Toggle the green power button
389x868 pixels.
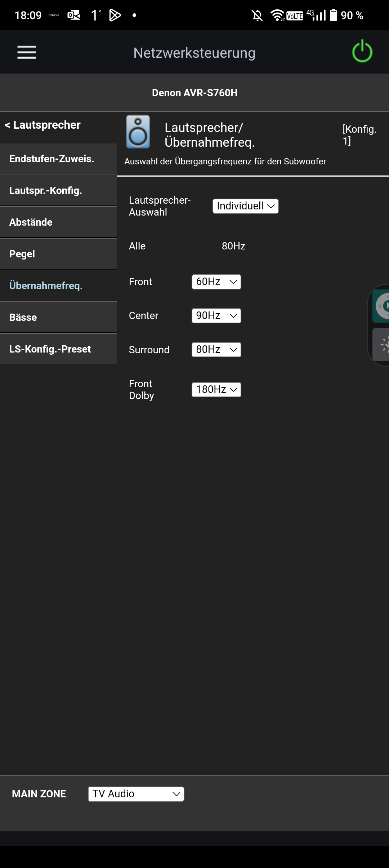click(x=362, y=52)
